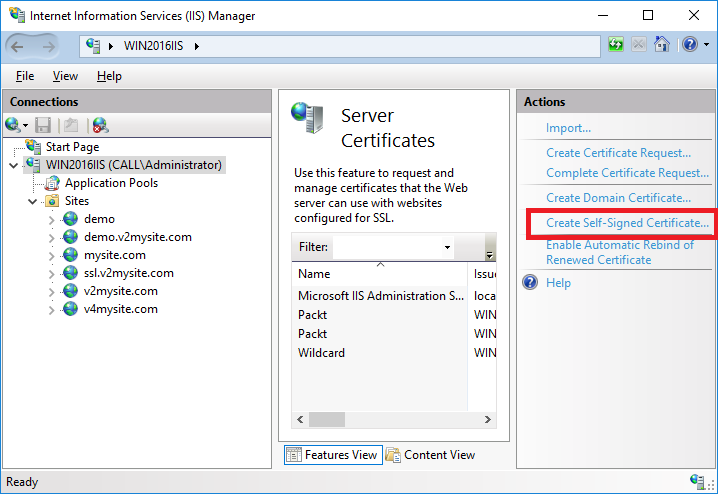Click the Create New Connection globe icon

13,125
